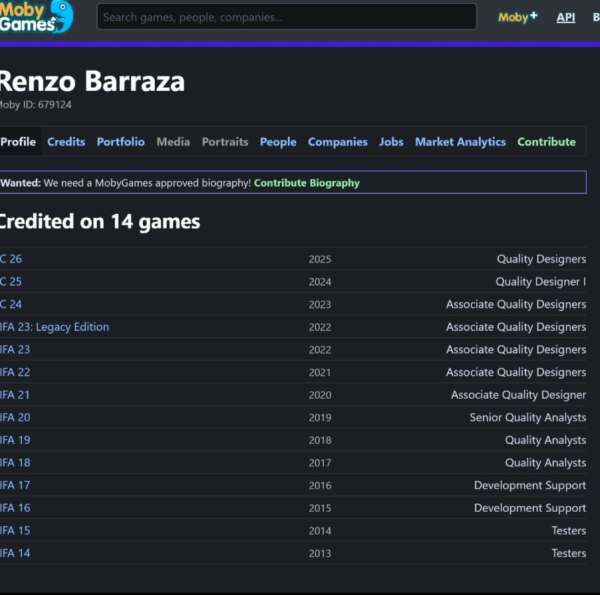This screenshot has height=595, width=600.
Task: Click the 'Testers' credit for 2013
Action: coord(569,553)
